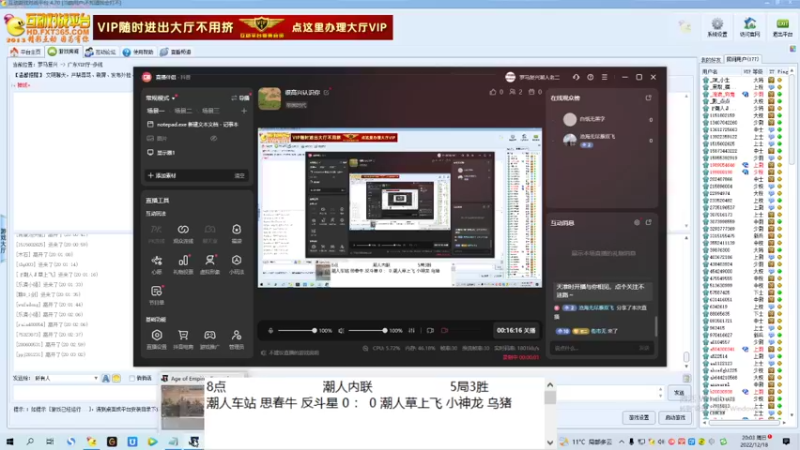Click the 00:16:16 关播 end stream button
The width and height of the screenshot is (800, 450).
click(516, 330)
